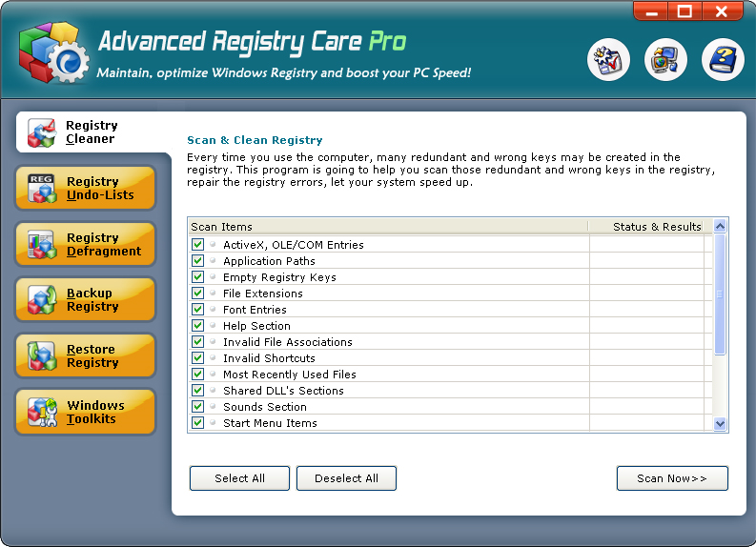Start scanning with Scan Now button
This screenshot has height=547, width=756.
(x=672, y=478)
